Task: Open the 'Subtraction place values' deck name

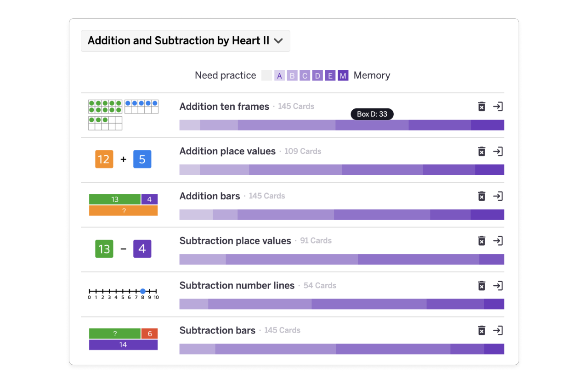Action: [235, 240]
